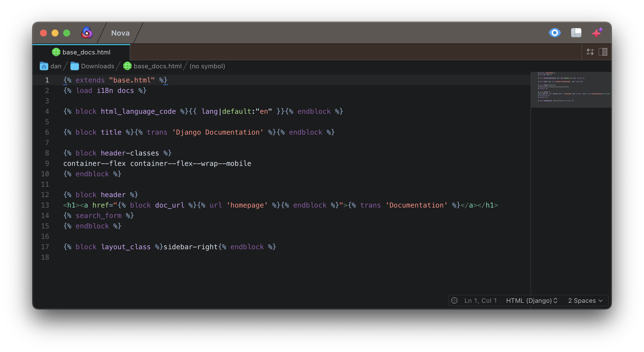Click the home icon beside dan breadcrumb

44,66
